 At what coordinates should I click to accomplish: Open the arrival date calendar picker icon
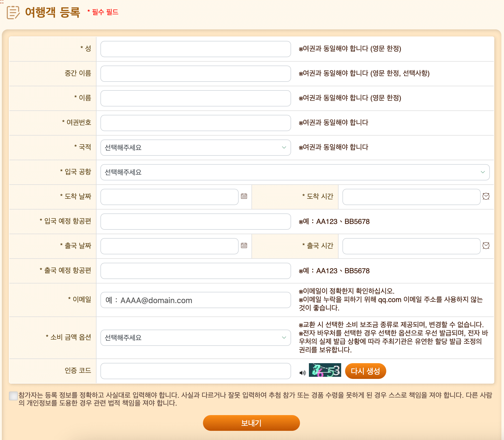pos(244,196)
